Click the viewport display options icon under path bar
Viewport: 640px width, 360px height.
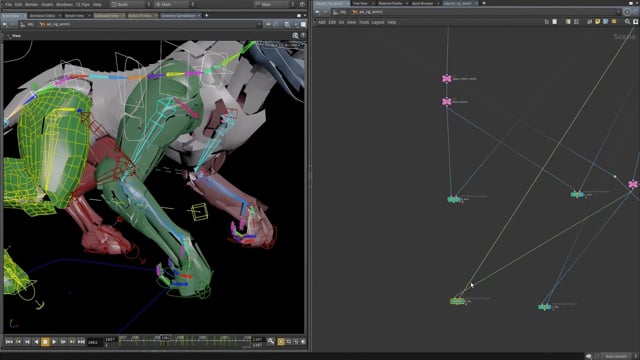(x=295, y=36)
